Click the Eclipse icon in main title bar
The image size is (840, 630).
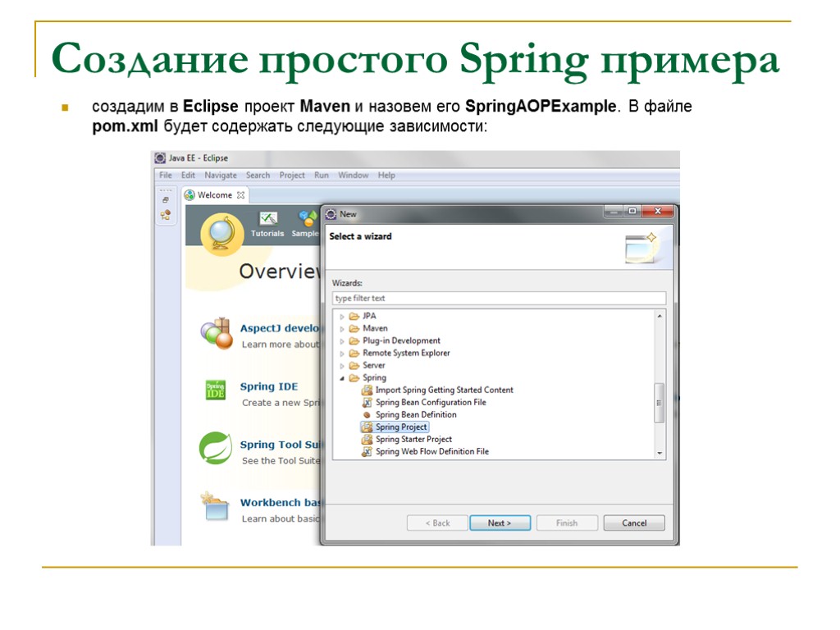coord(160,158)
